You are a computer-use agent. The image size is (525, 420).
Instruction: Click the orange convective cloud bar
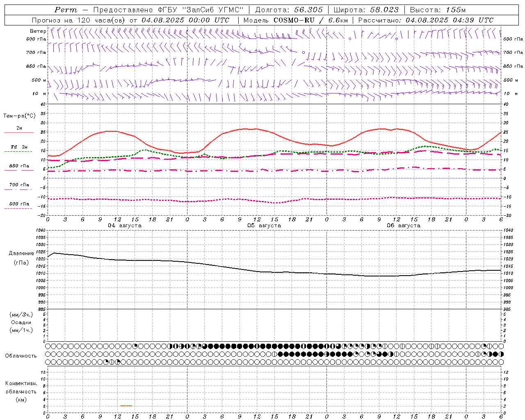(x=126, y=406)
